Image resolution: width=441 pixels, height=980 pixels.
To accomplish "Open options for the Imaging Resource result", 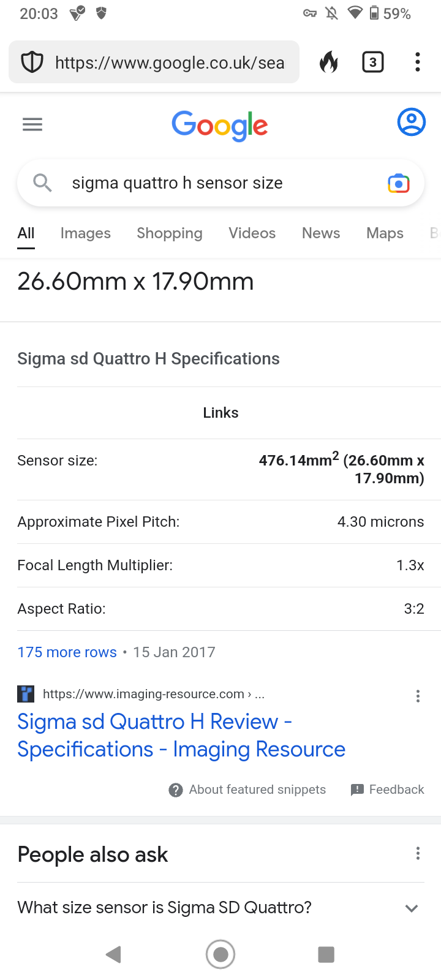I will point(418,696).
